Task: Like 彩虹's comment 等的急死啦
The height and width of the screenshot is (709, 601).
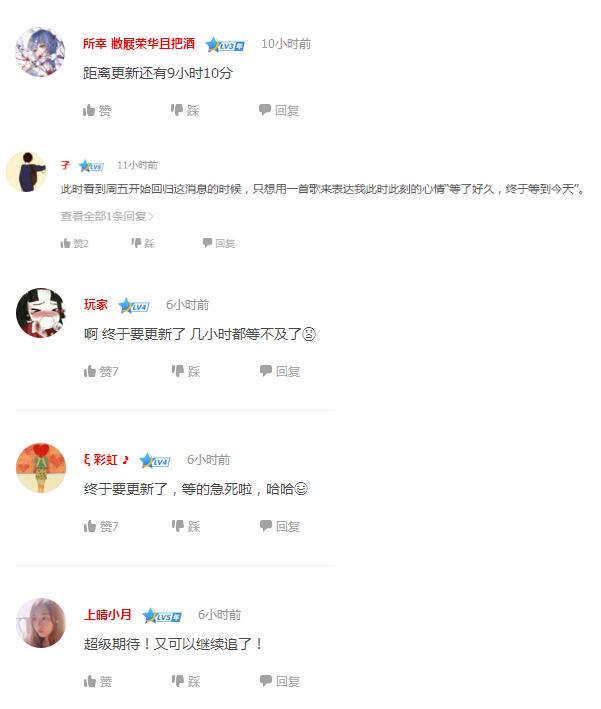Action: (101, 527)
